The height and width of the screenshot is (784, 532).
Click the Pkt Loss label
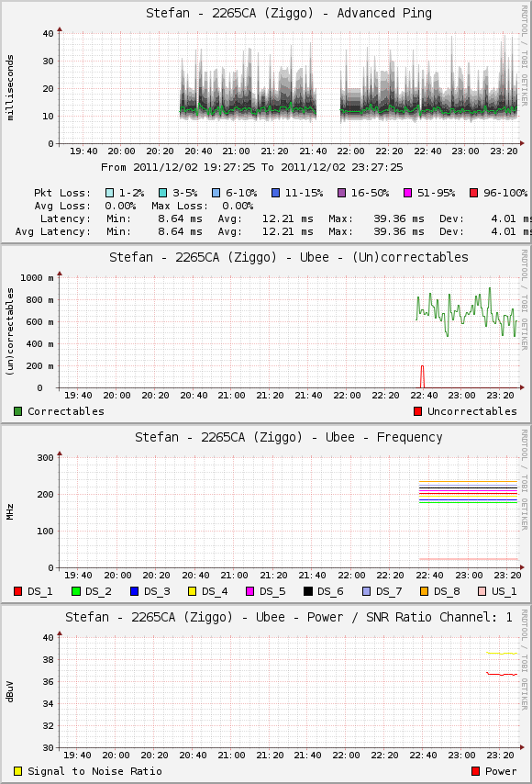pyautogui.click(x=62, y=193)
